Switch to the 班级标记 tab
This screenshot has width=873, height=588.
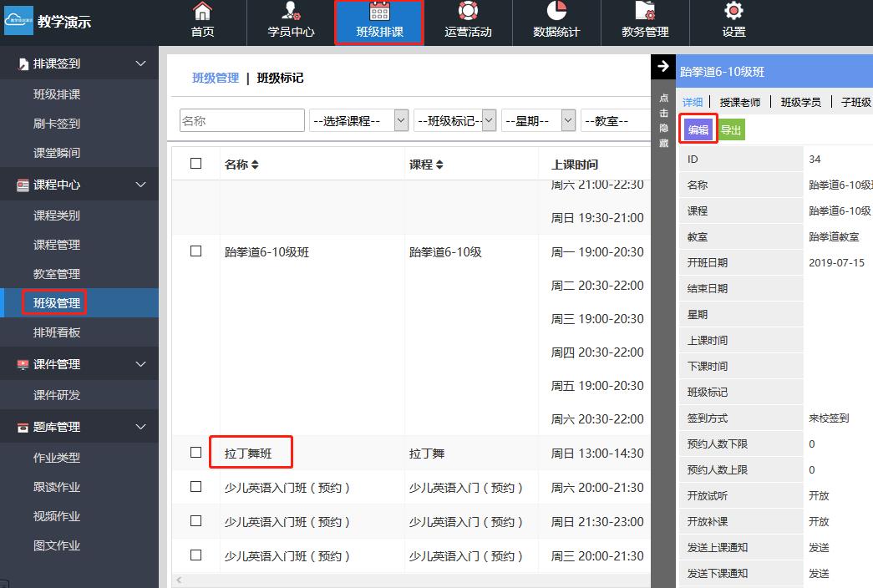pyautogui.click(x=280, y=78)
